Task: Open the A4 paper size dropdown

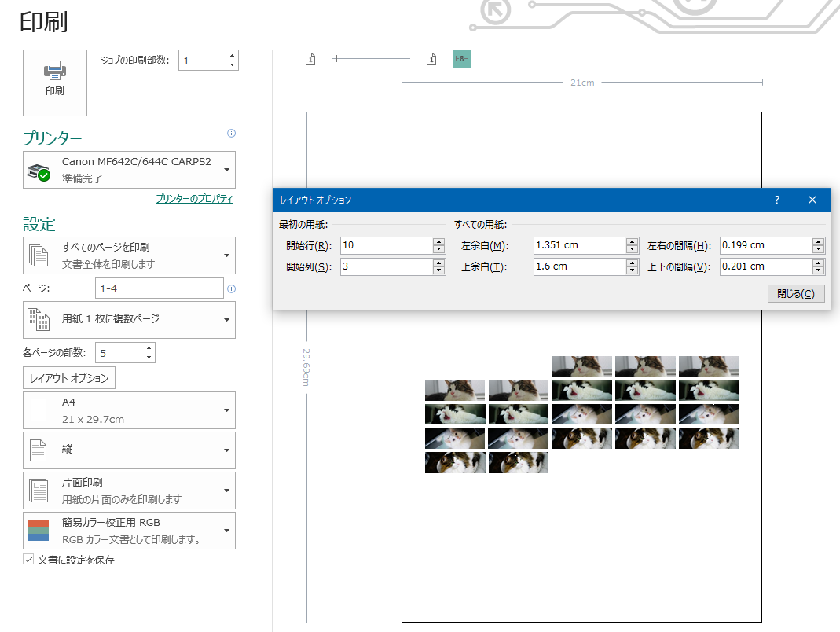Action: pos(129,410)
